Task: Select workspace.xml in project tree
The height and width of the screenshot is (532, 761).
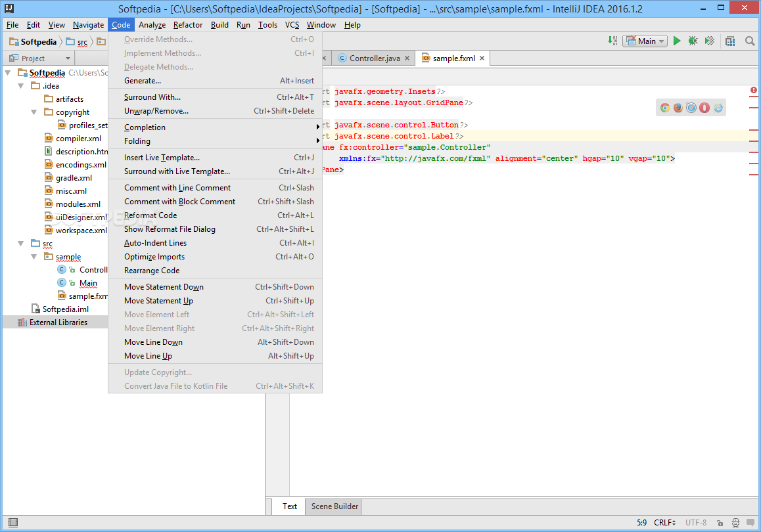Action: [x=81, y=231]
